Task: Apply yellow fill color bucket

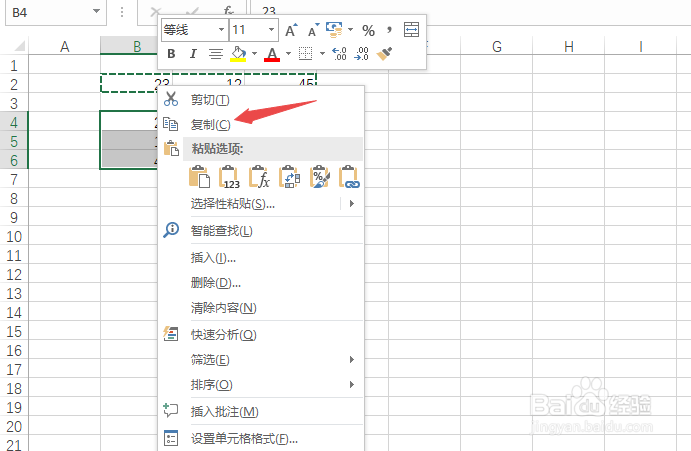Action: point(238,54)
